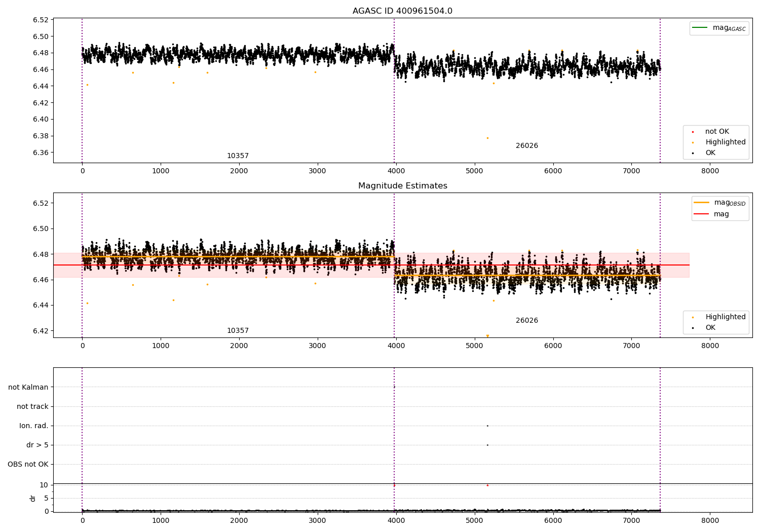
Task: Click the dot on the 'dr > 5' row
Action: point(487,445)
